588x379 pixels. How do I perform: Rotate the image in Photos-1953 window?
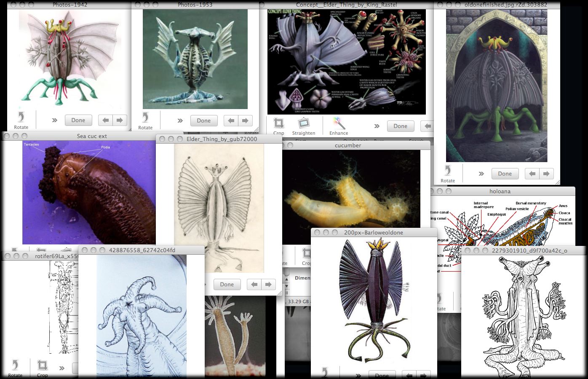coord(145,120)
